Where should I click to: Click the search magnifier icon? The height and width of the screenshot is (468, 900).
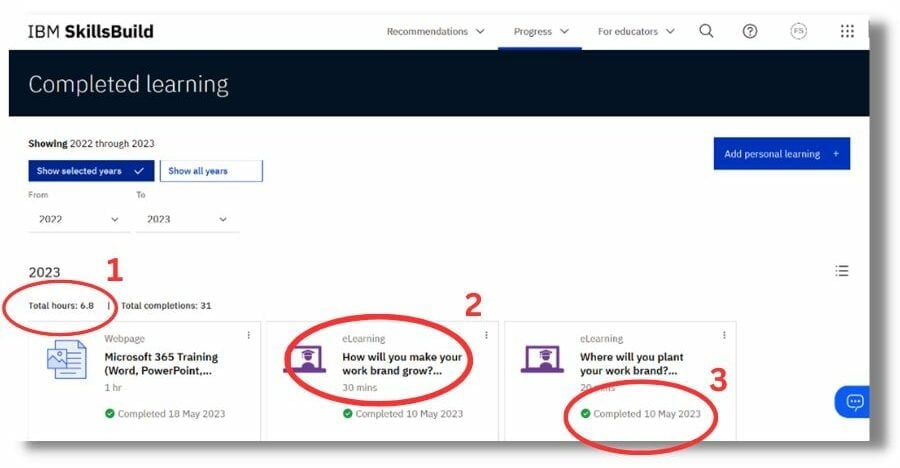[x=706, y=31]
